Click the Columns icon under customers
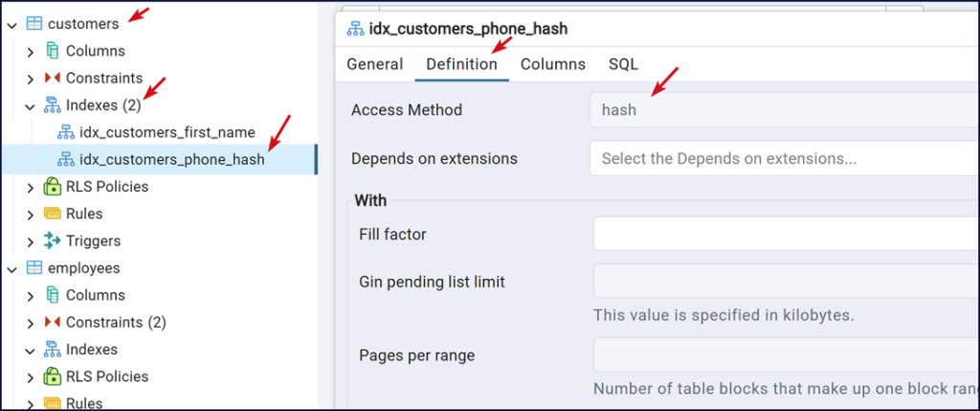Screen dimensions: 980x411 pos(53,51)
